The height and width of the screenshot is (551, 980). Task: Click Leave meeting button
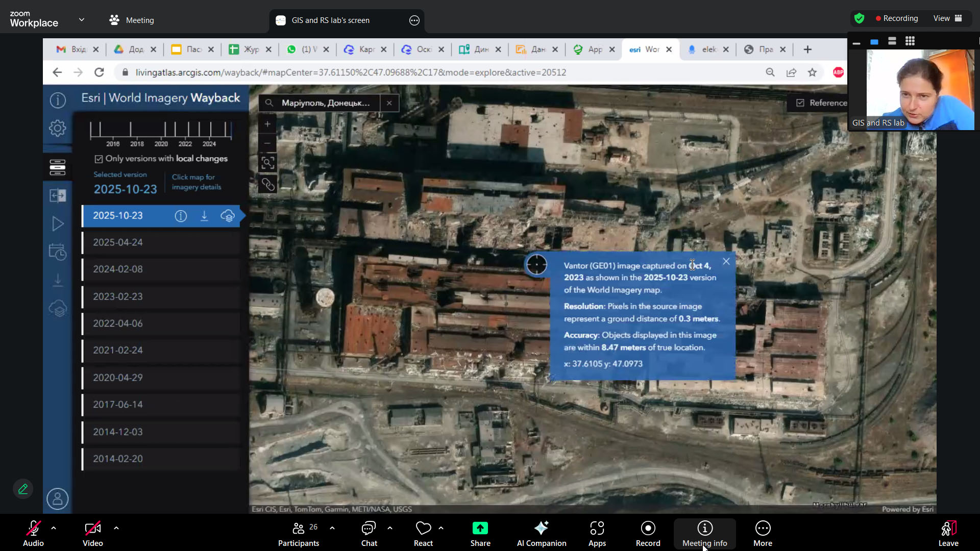coord(948,533)
